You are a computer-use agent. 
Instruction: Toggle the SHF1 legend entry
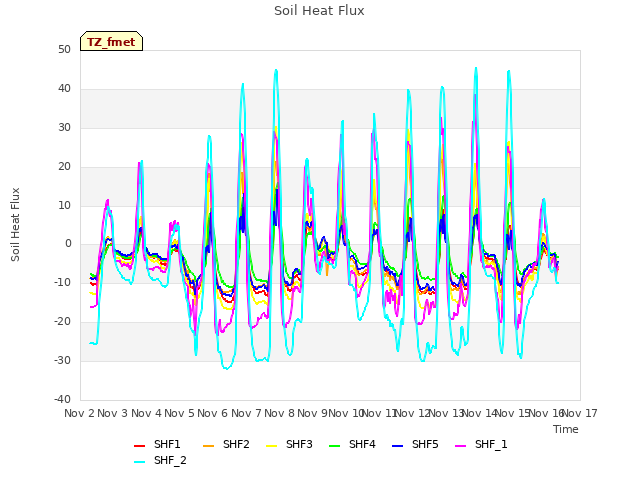[x=157, y=444]
